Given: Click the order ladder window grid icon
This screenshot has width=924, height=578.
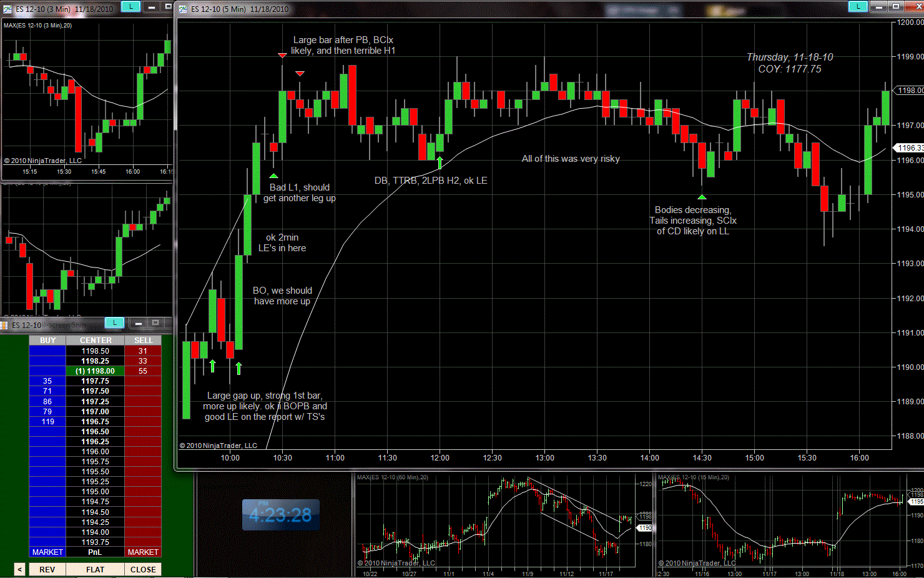Looking at the screenshot, I should pos(4,325).
